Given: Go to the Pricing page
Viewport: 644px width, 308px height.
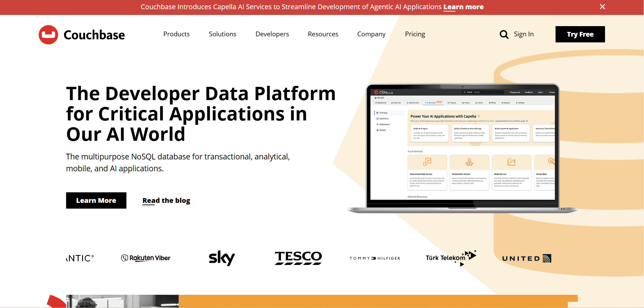Looking at the screenshot, I should (x=415, y=34).
